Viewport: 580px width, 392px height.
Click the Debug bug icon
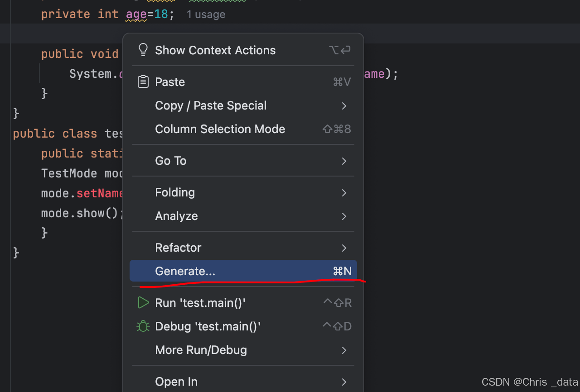coord(143,326)
